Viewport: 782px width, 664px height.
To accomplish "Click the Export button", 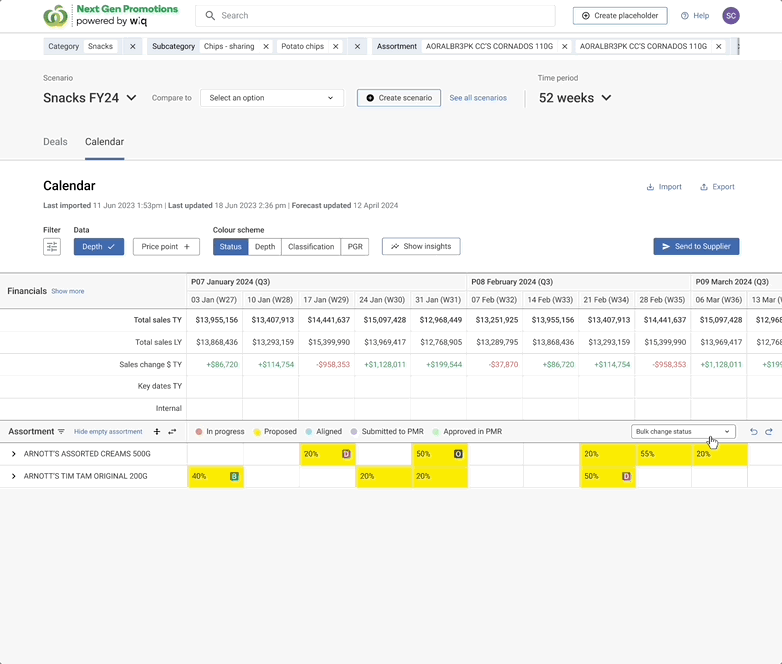I will pyautogui.click(x=717, y=187).
